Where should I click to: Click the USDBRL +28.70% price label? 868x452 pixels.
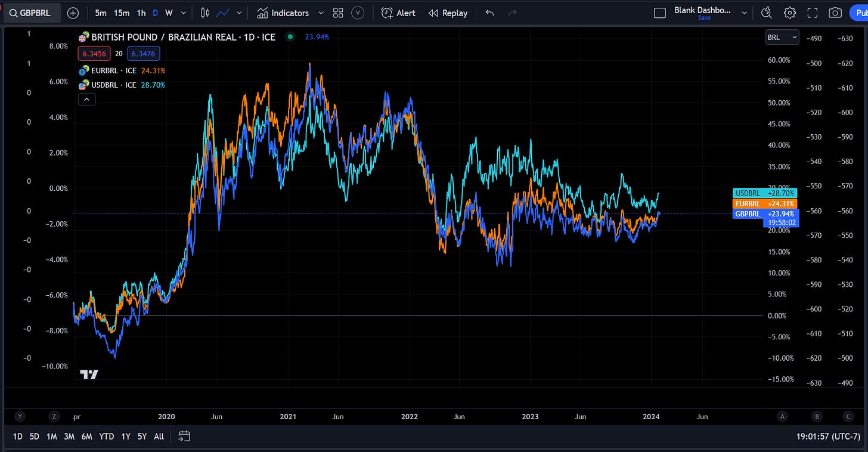pyautogui.click(x=765, y=193)
